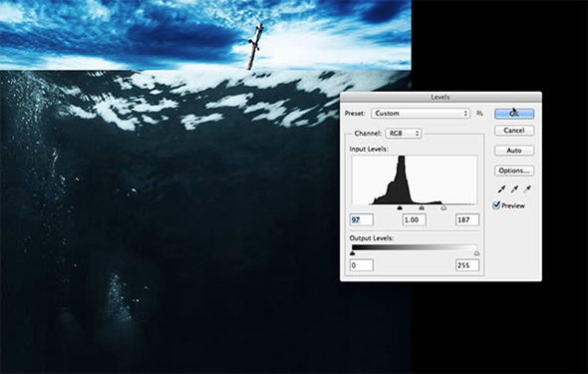Open the Channel dropdown showing RGB
This screenshot has width=588, height=374.
[x=404, y=134]
